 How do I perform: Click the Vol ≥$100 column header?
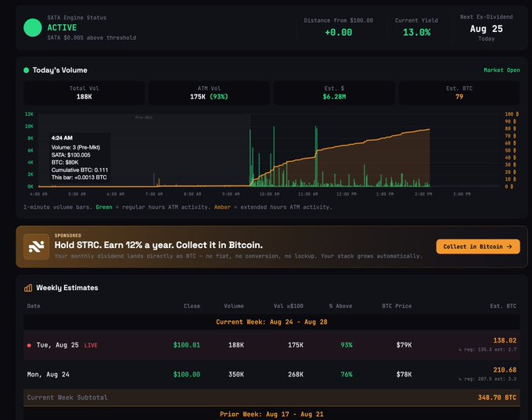(x=289, y=306)
